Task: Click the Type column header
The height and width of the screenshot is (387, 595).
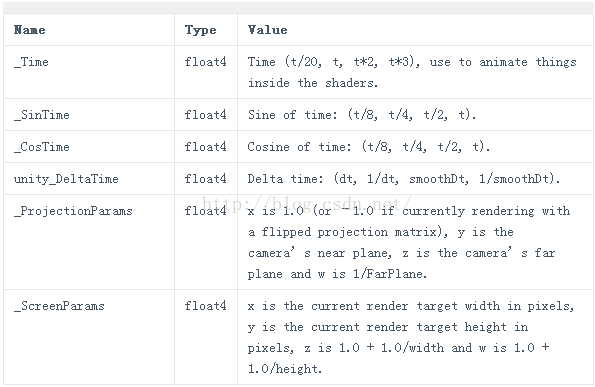Action: tap(200, 30)
